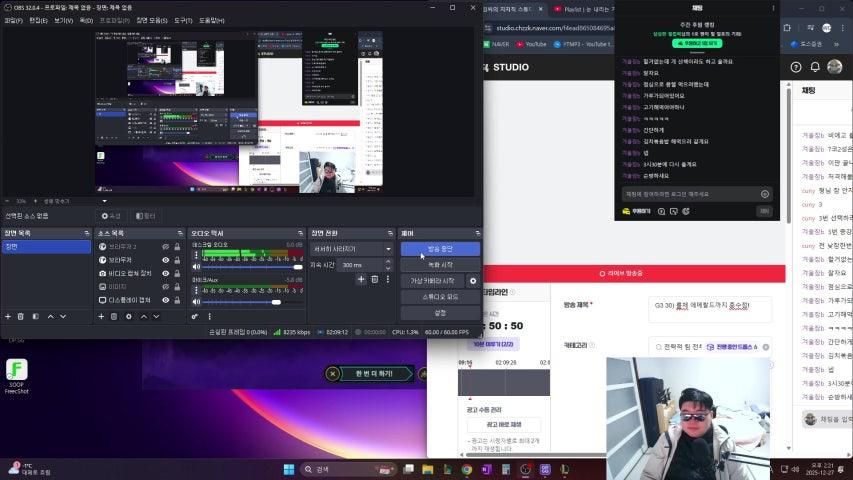The height and width of the screenshot is (480, 853).
Task: Open Chzzk Studio notifications bell
Action: [x=815, y=67]
